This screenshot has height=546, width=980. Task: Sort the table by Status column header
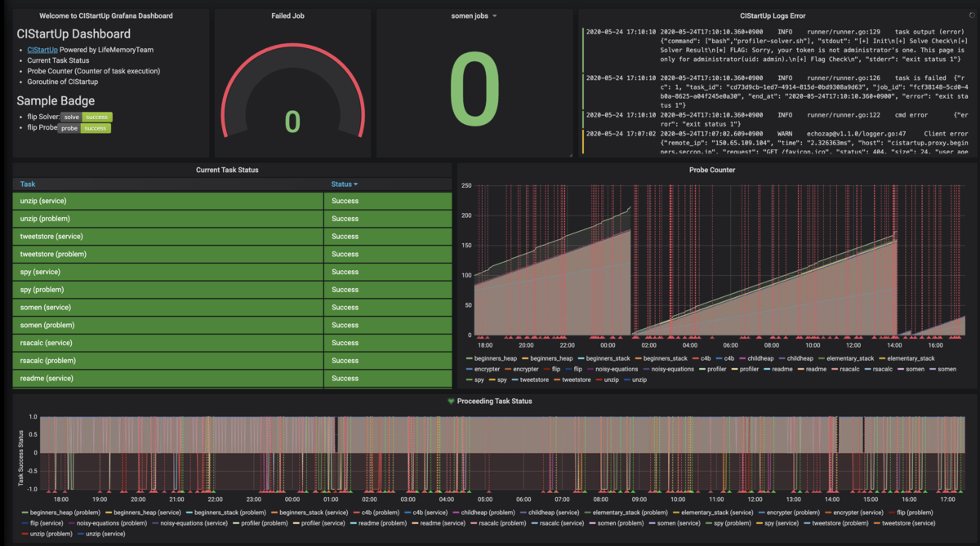[341, 184]
